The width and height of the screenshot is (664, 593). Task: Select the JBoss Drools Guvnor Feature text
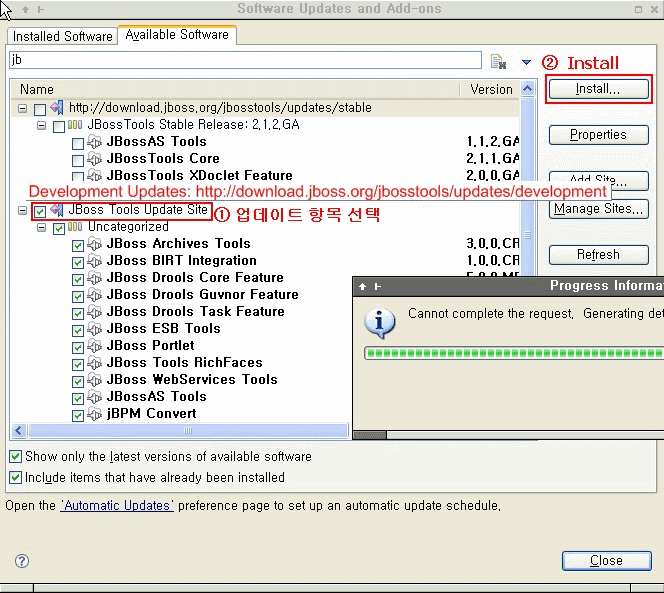(202, 294)
